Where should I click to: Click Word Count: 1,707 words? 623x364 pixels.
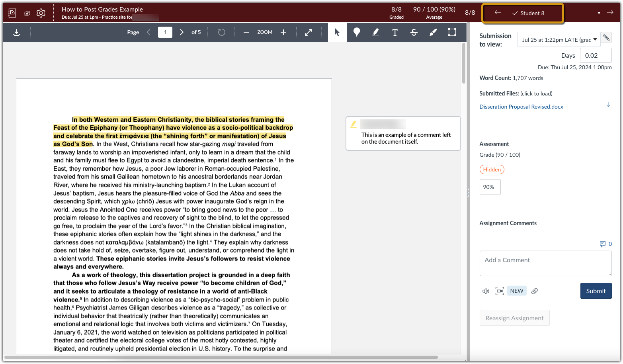[x=511, y=78]
